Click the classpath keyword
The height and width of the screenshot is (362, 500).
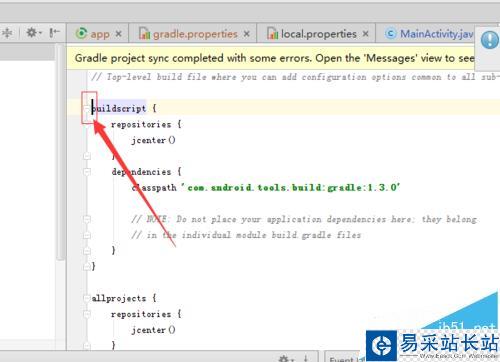pyautogui.click(x=154, y=187)
